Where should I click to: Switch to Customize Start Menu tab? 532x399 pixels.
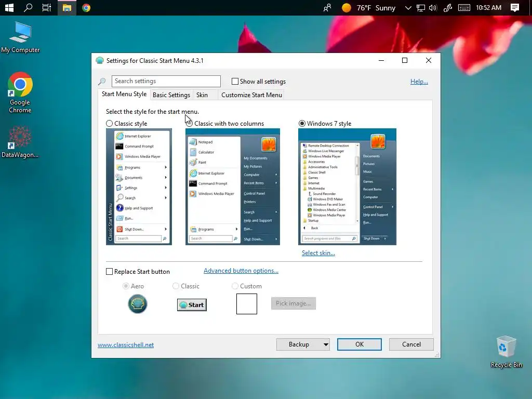[252, 95]
